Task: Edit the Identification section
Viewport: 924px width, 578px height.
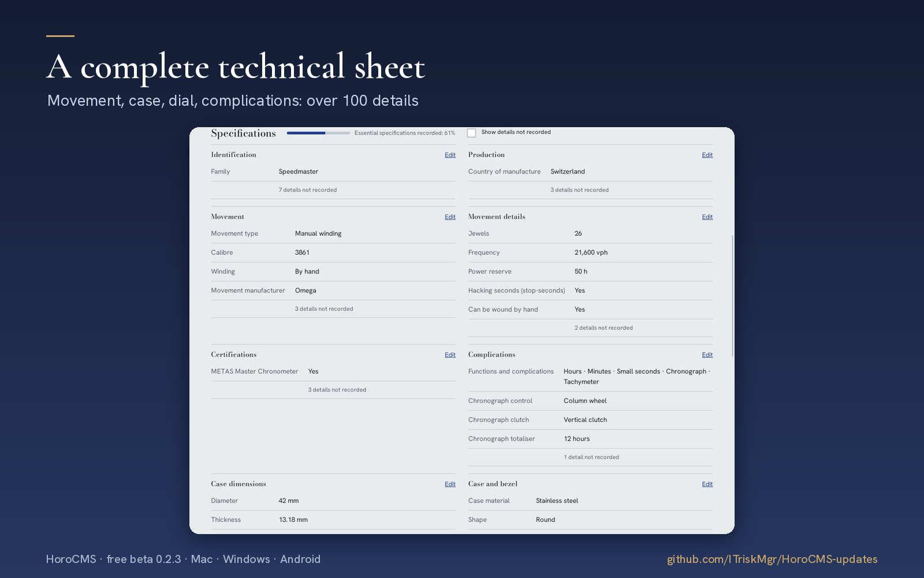Action: pos(450,155)
